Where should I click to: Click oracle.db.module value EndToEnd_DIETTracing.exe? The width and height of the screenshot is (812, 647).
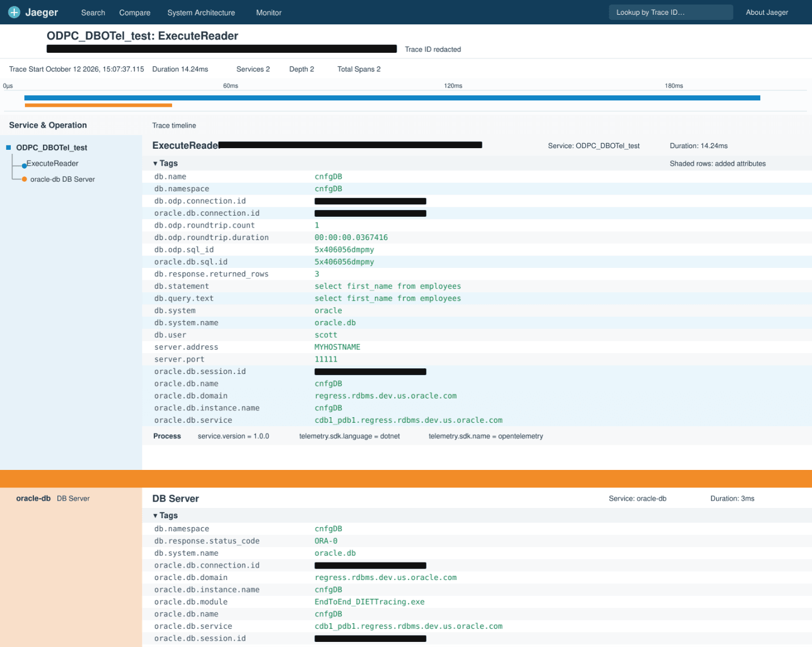pyautogui.click(x=370, y=602)
